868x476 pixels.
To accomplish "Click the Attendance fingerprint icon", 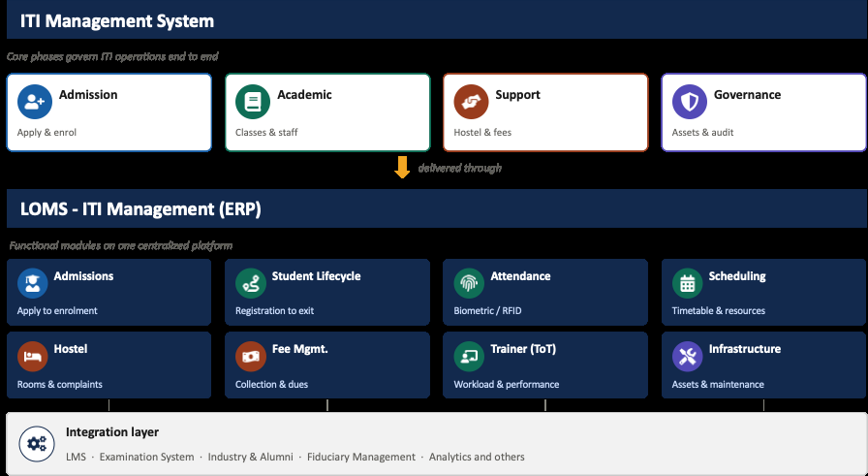I will pyautogui.click(x=469, y=283).
